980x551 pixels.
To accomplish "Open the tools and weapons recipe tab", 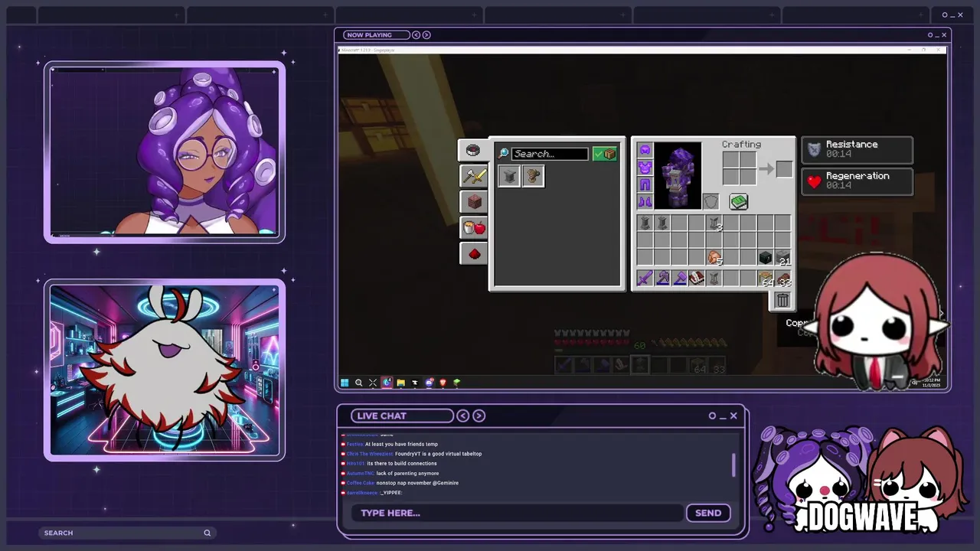I will pos(474,176).
